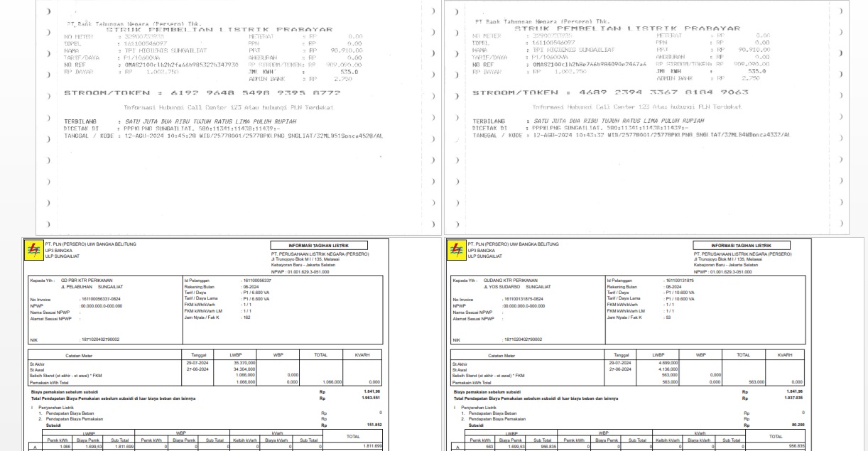The image size is (868, 451).
Task: Click the Tarif / Daya value P1 / 10.600 VA
Action: coord(680,293)
